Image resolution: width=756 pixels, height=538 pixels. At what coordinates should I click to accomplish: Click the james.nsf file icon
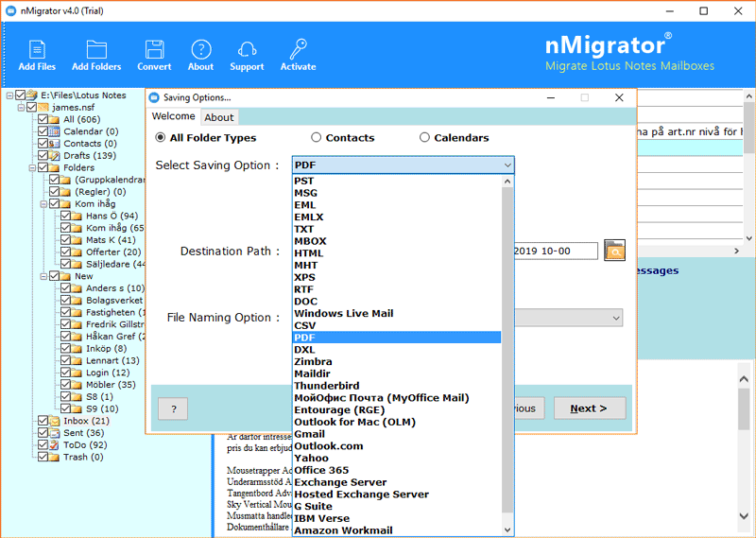click(x=43, y=107)
